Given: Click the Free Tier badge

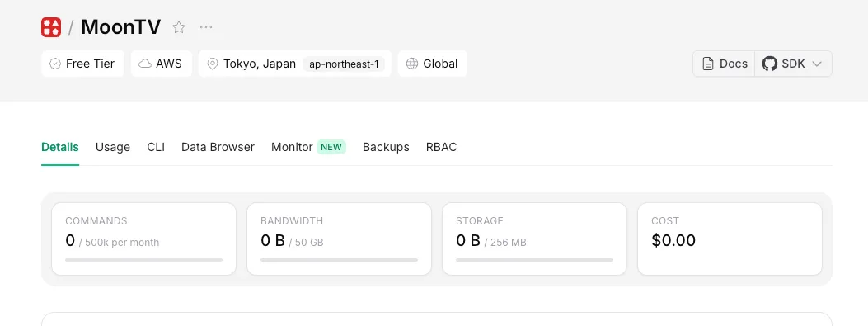Looking at the screenshot, I should (82, 64).
